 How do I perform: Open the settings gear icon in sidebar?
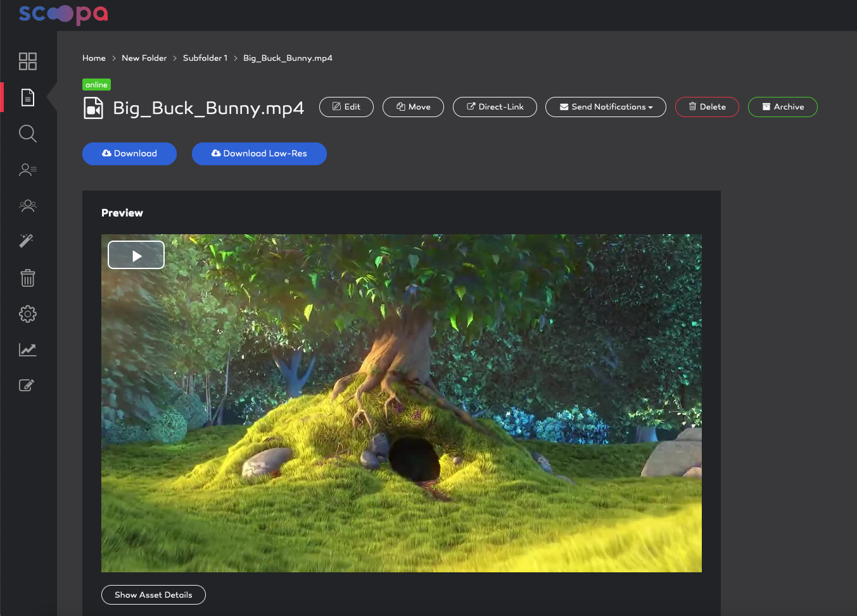[x=28, y=313]
